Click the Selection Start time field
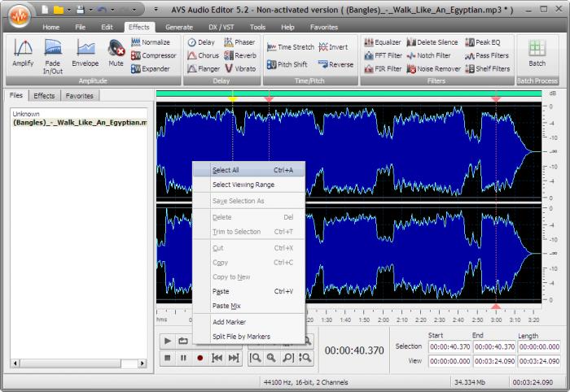570x392 pixels. 449,346
